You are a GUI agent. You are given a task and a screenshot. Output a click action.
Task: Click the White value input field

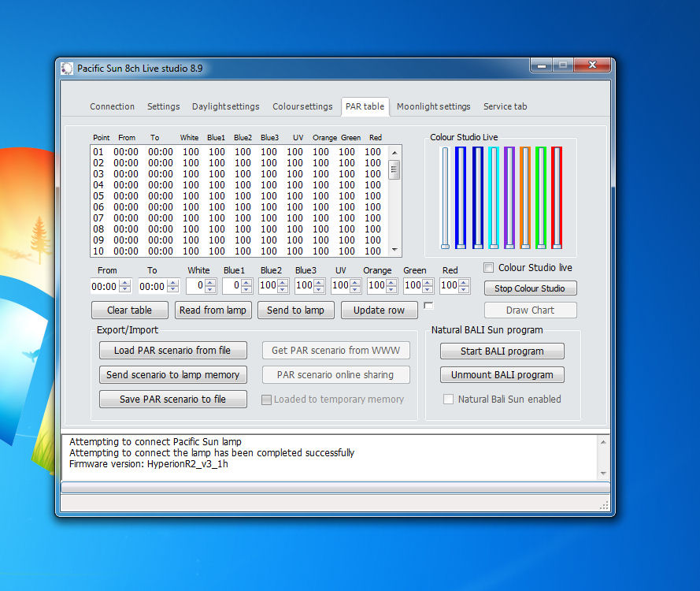tap(196, 286)
